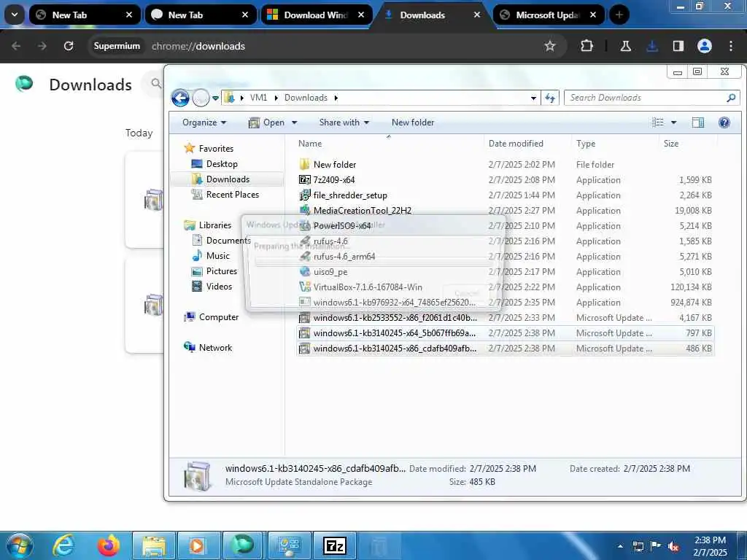The height and width of the screenshot is (560, 747).
Task: Select windows6.1-kb3140245-x86 update file icon
Action: pyautogui.click(x=304, y=348)
